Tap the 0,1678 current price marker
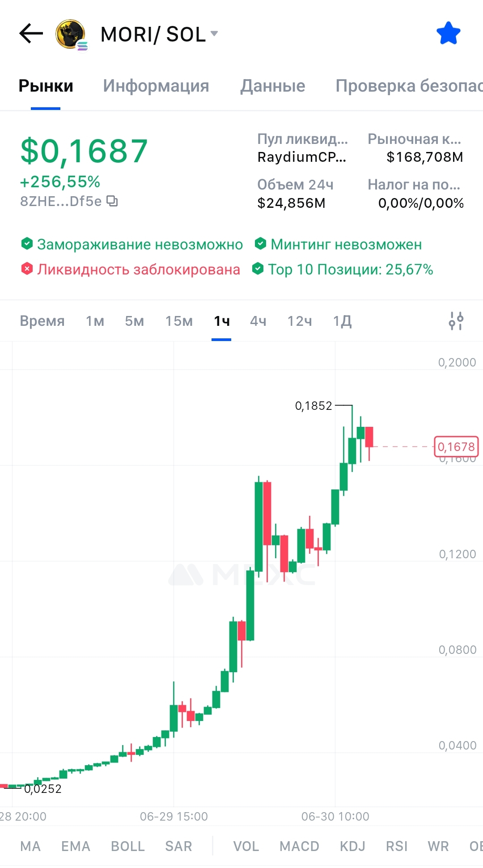Screen dimensions: 483x868 coord(456,447)
